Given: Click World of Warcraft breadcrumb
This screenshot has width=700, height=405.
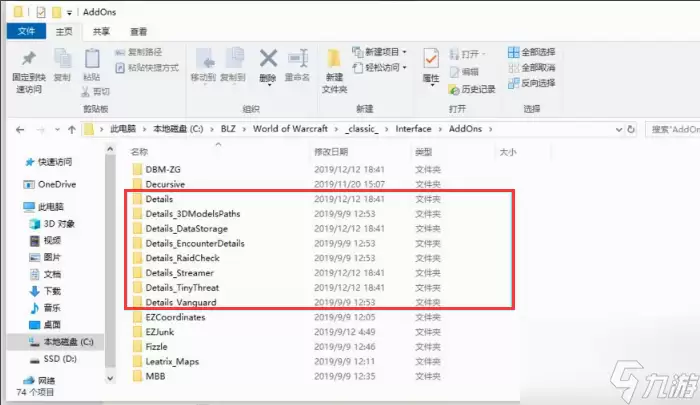Looking at the screenshot, I should [x=290, y=129].
